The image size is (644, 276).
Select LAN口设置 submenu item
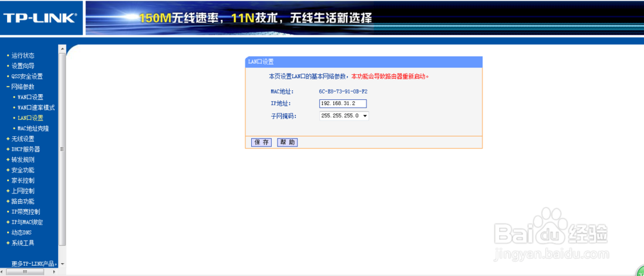[x=30, y=118]
